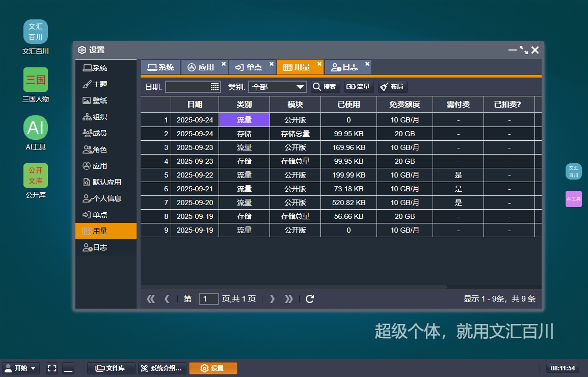Open the 类别 category dropdown
Screen dimensions: 588x377
[x=277, y=87]
